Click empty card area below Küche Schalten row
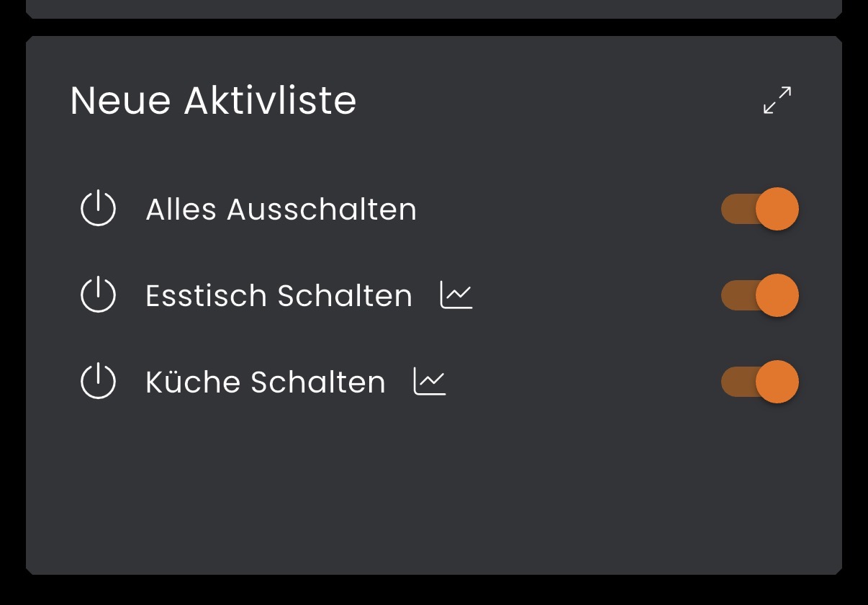868x605 pixels. 432,490
